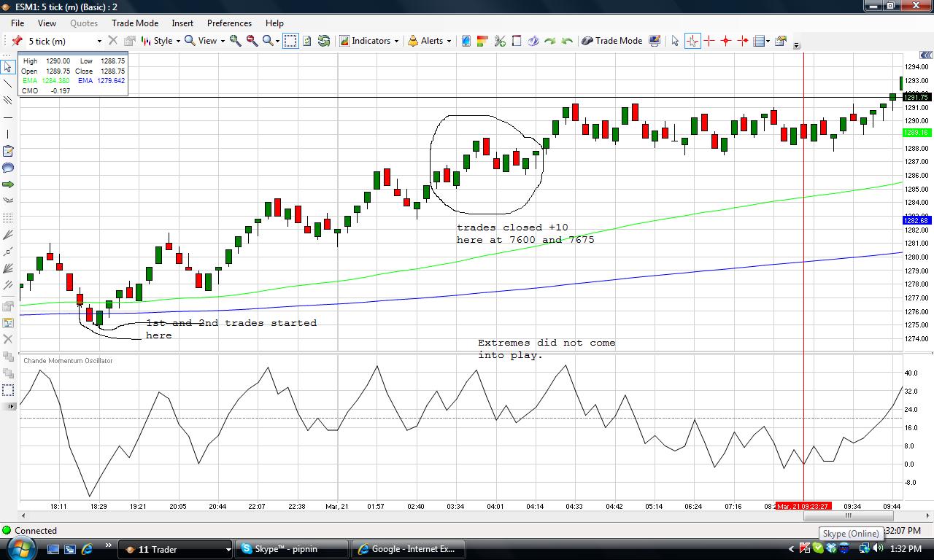Click the blue device icon after Alerts
The width and height of the screenshot is (934, 560).
pos(466,41)
